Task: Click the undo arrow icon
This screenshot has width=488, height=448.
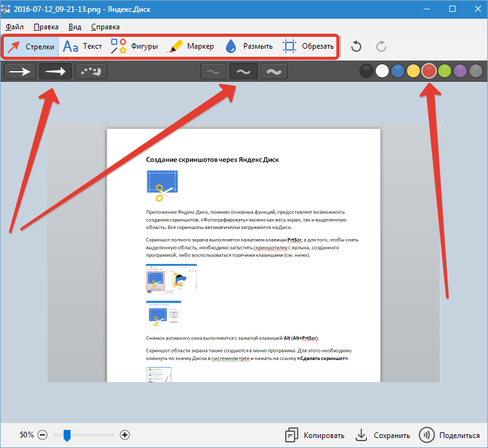Action: coord(356,47)
